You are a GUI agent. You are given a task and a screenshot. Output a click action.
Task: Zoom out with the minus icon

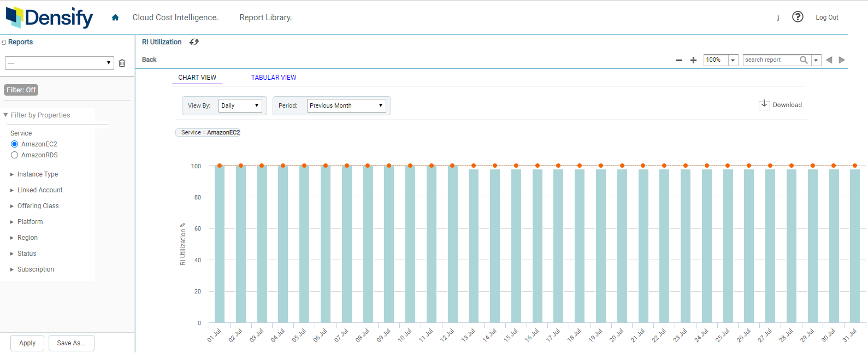[x=679, y=60]
